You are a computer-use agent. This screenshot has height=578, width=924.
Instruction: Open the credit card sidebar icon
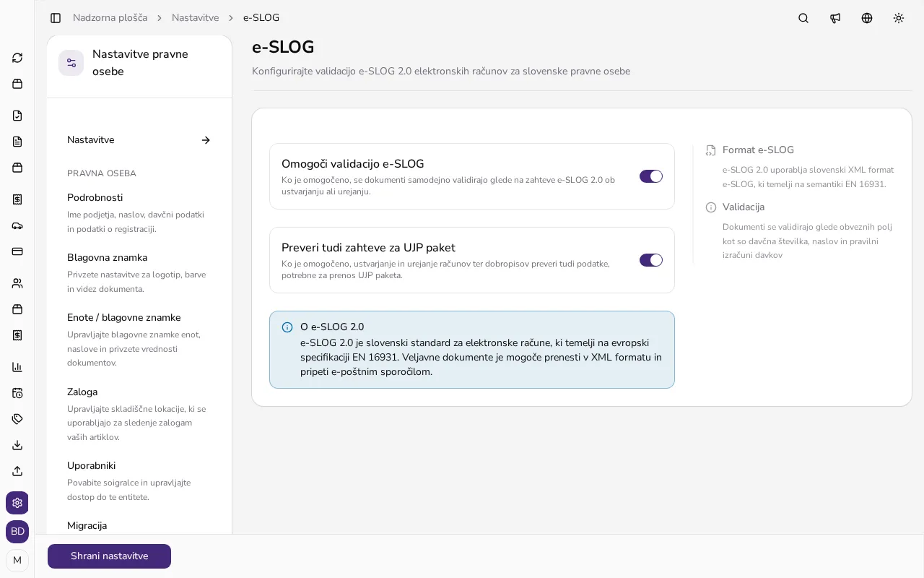pos(17,251)
